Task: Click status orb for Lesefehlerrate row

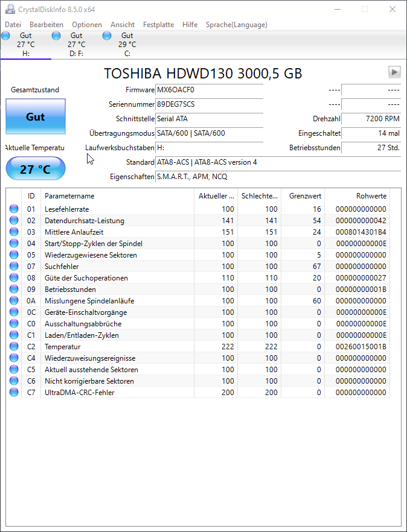Action: coord(14,209)
